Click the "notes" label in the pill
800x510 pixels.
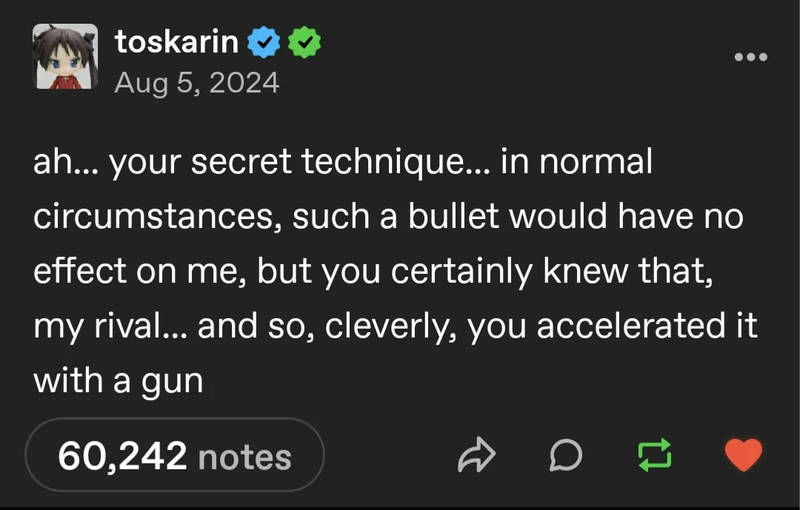pyautogui.click(x=245, y=457)
